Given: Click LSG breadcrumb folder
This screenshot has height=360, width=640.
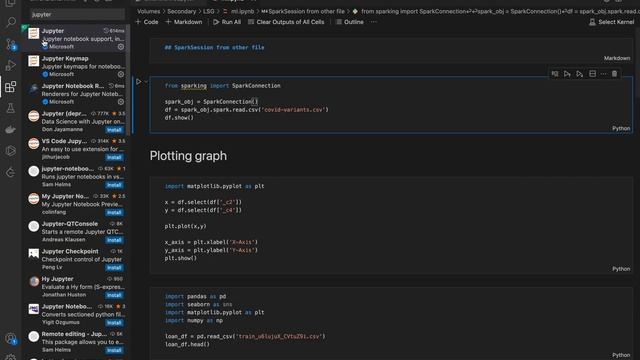Looking at the screenshot, I should point(208,11).
